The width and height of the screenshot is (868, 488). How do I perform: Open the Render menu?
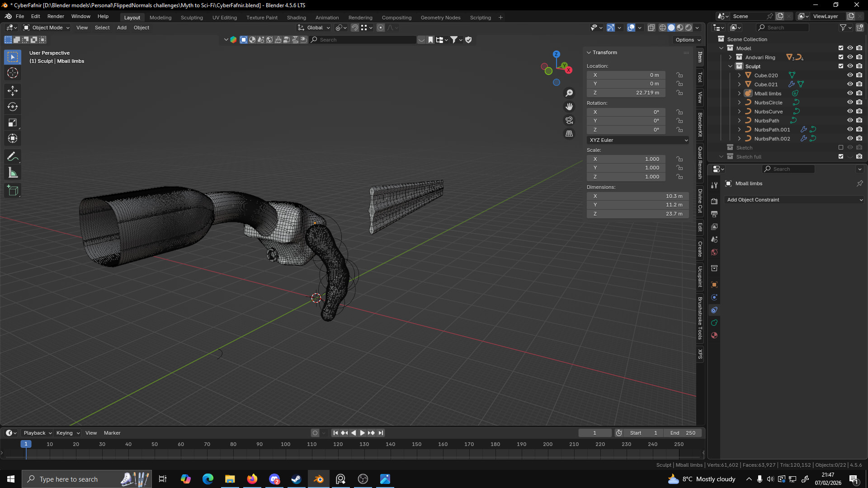pos(56,16)
